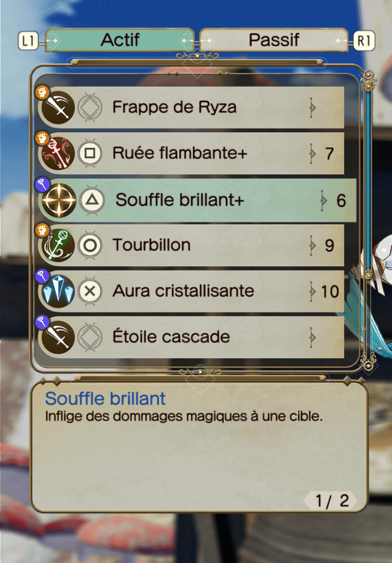
Task: Click the L1 shoulder button indicator
Action: [x=28, y=41]
